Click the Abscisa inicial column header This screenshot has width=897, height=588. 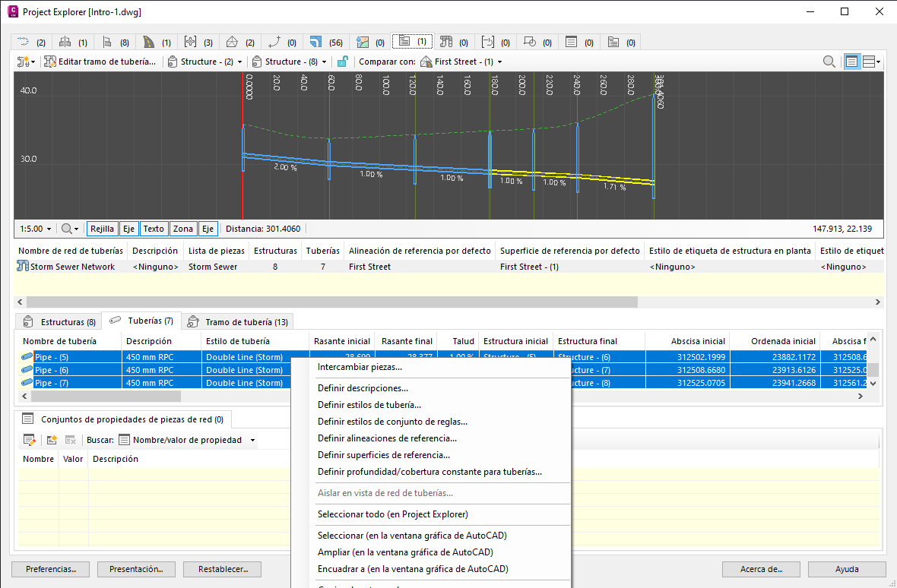pyautogui.click(x=688, y=341)
